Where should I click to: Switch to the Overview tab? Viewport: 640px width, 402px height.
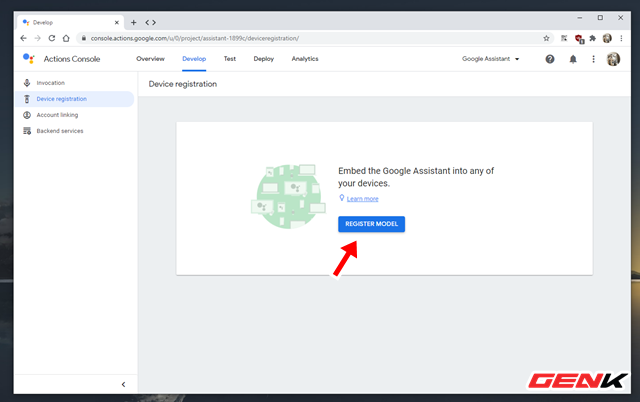150,59
